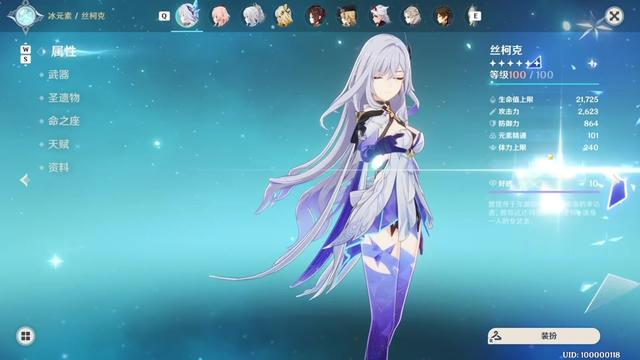640x360 pixels.
Task: Open the 武器 weapon tab
Action: point(59,75)
